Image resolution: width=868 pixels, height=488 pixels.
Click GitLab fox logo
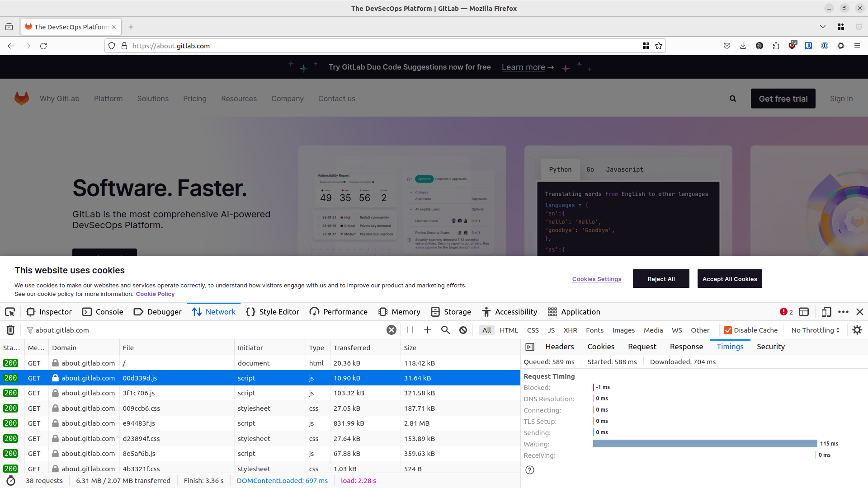tap(22, 99)
